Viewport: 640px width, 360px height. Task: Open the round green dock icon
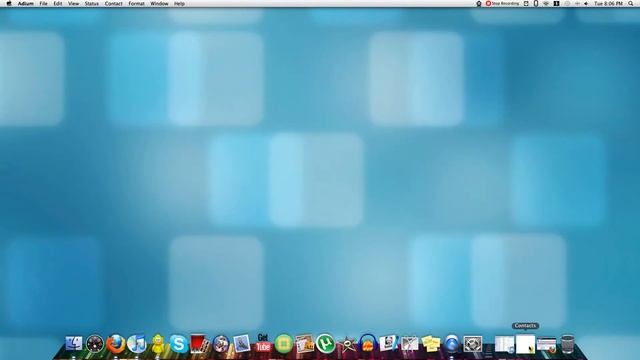[x=284, y=344]
